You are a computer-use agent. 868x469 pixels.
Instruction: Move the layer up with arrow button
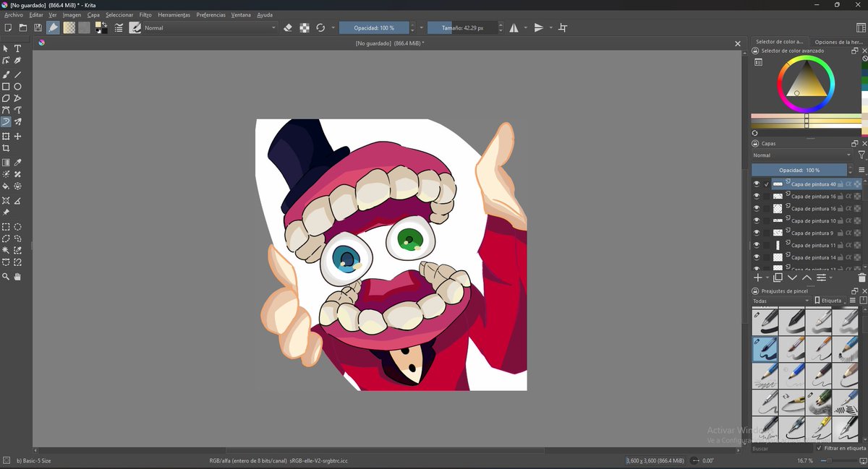[x=807, y=277]
